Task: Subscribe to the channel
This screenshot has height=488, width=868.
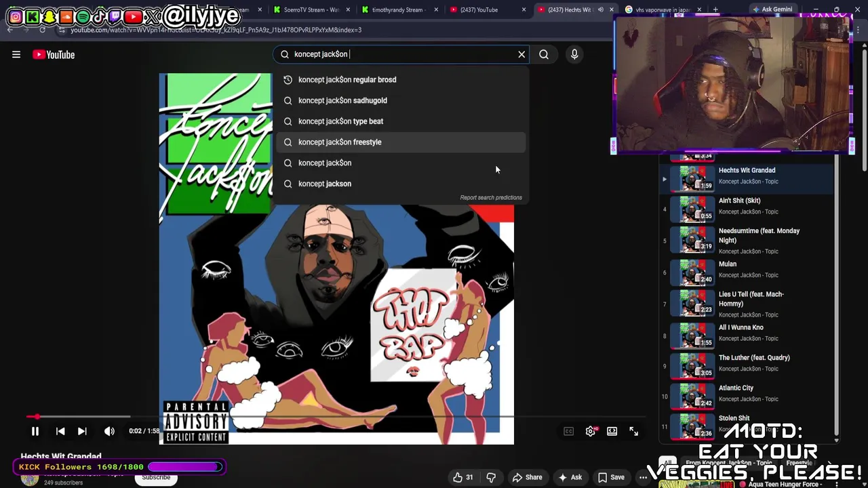Action: tap(156, 477)
